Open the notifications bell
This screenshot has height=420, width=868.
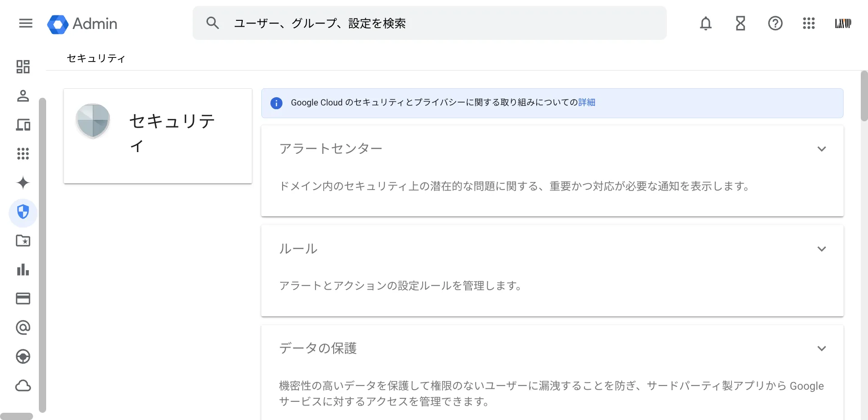706,23
